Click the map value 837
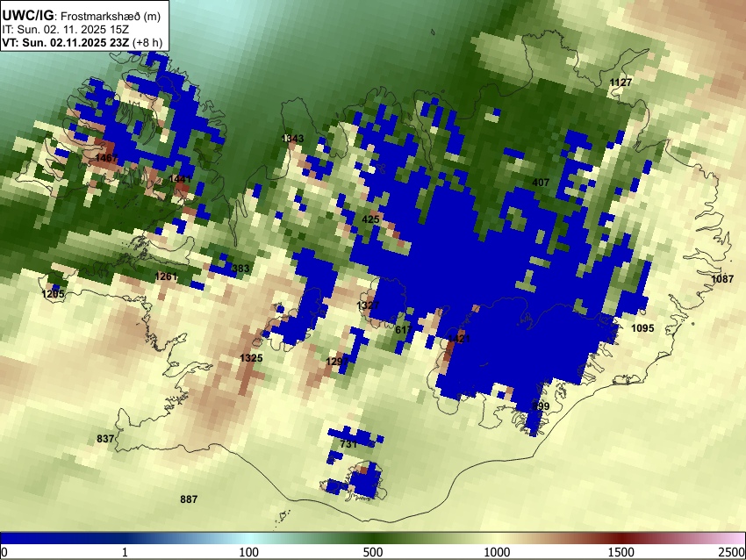Image resolution: width=746 pixels, height=560 pixels. click(x=105, y=439)
